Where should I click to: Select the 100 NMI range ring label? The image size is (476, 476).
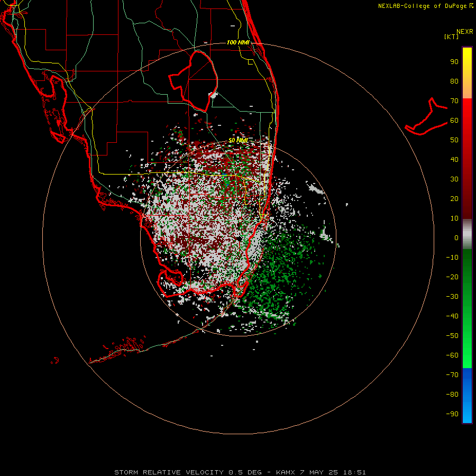pyautogui.click(x=238, y=42)
